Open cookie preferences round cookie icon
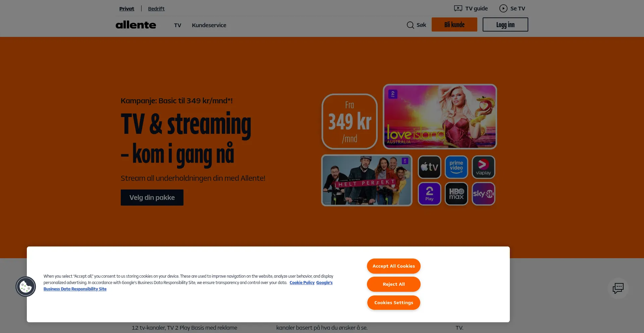The image size is (644, 333). [26, 286]
